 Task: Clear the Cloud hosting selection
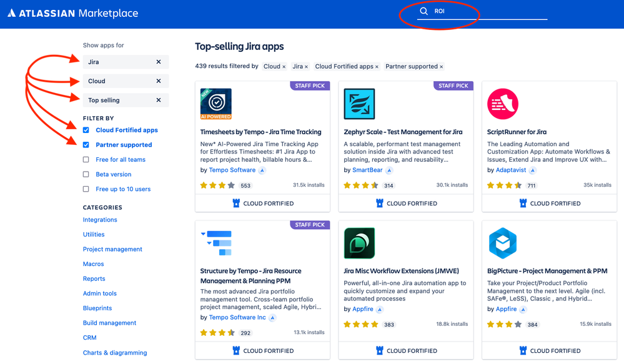[159, 81]
